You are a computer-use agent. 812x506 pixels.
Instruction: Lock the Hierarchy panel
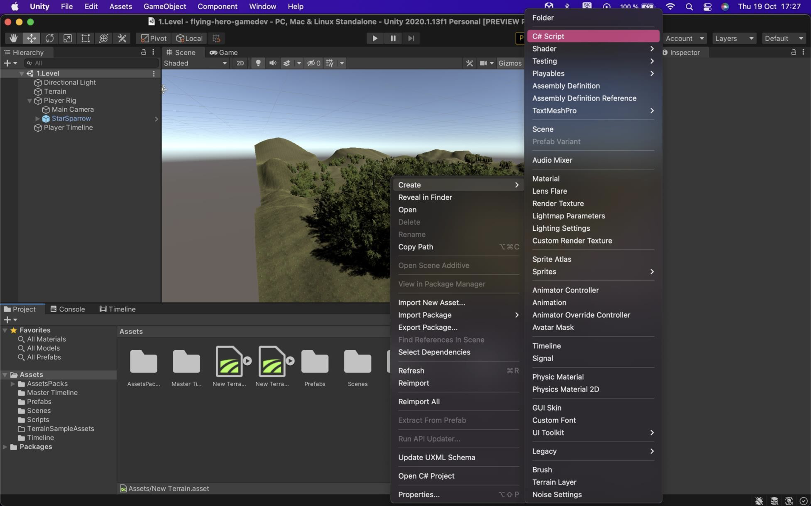point(144,52)
